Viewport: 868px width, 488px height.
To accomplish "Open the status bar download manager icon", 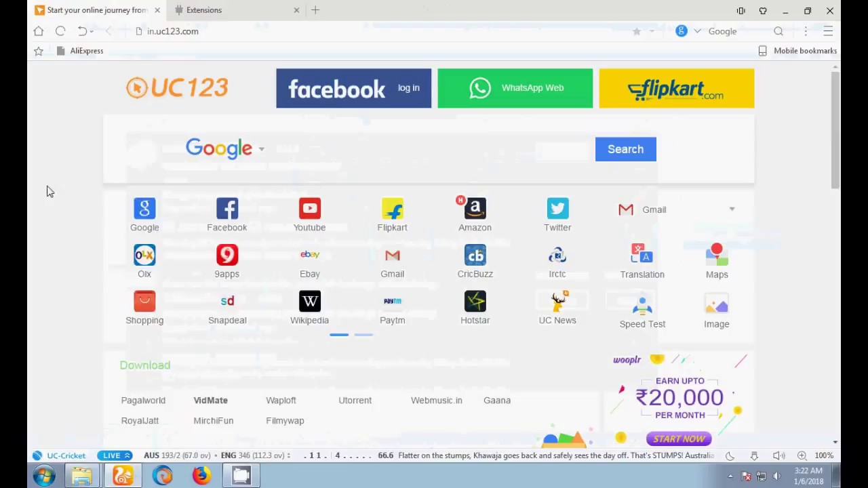I will pyautogui.click(x=754, y=455).
